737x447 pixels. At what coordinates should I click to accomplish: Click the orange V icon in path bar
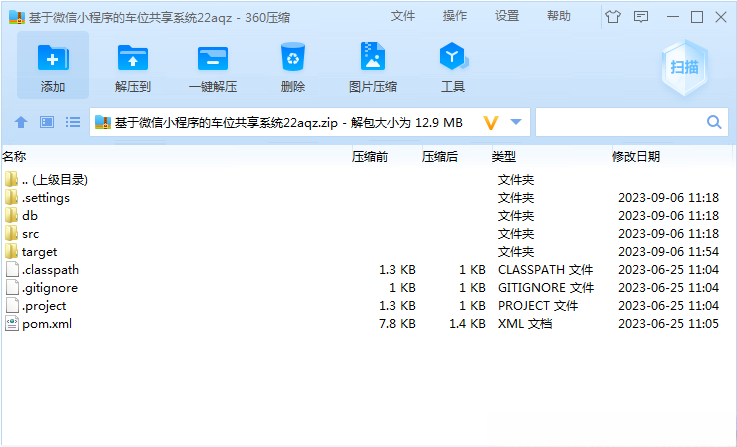coord(491,123)
